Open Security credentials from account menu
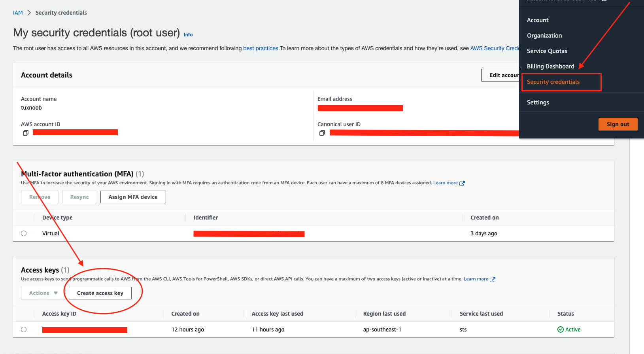This screenshot has width=644, height=354. pos(553,82)
